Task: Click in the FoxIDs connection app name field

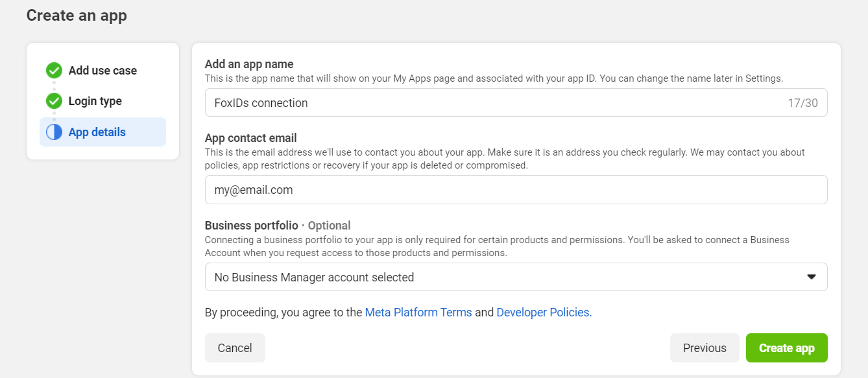Action: click(487, 102)
